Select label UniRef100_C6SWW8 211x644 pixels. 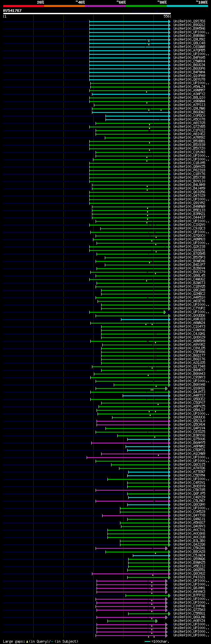(189, 47)
